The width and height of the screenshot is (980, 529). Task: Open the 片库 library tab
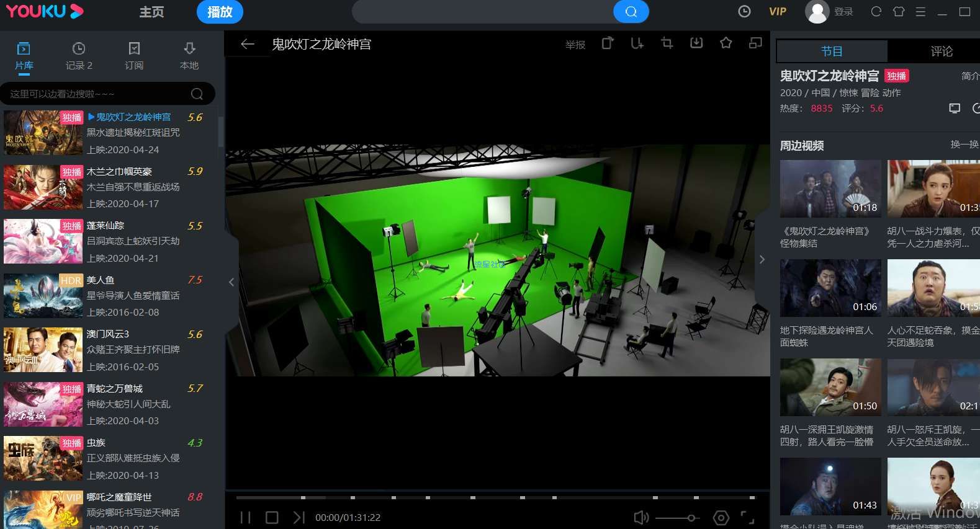(24, 56)
